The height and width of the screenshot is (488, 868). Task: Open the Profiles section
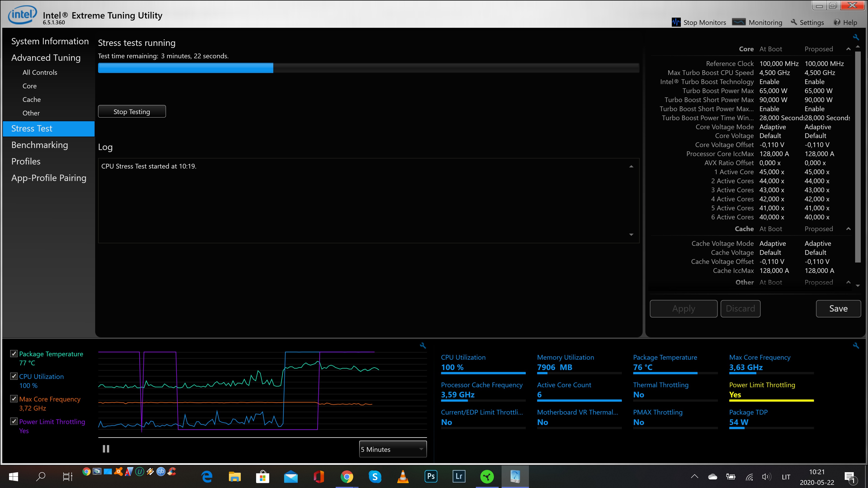pos(26,161)
